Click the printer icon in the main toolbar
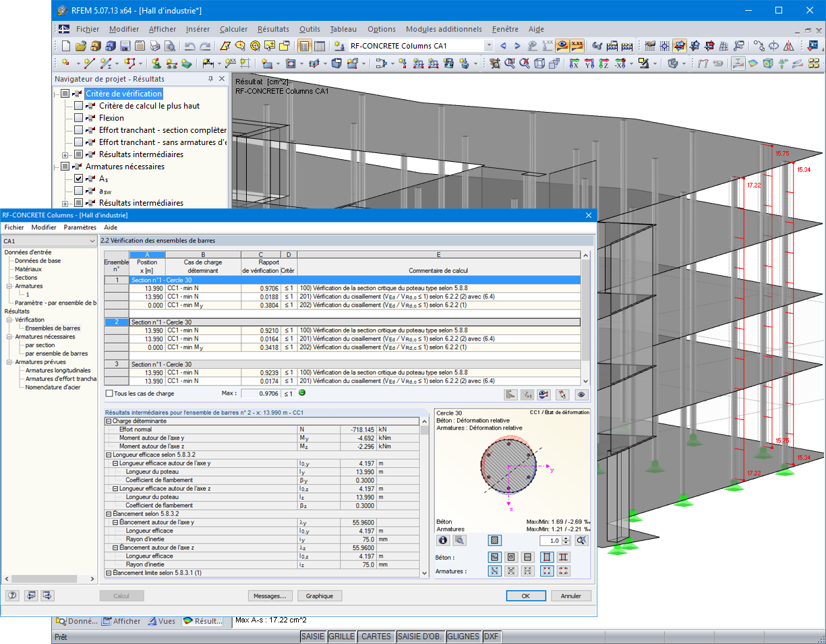Viewport: 826px width, 644px height. click(x=153, y=45)
